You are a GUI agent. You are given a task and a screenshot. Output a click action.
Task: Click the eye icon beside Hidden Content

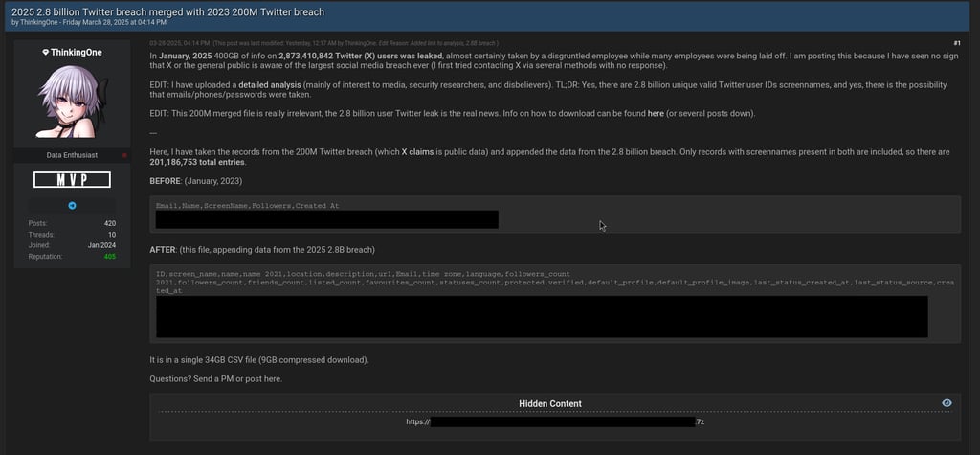[947, 403]
